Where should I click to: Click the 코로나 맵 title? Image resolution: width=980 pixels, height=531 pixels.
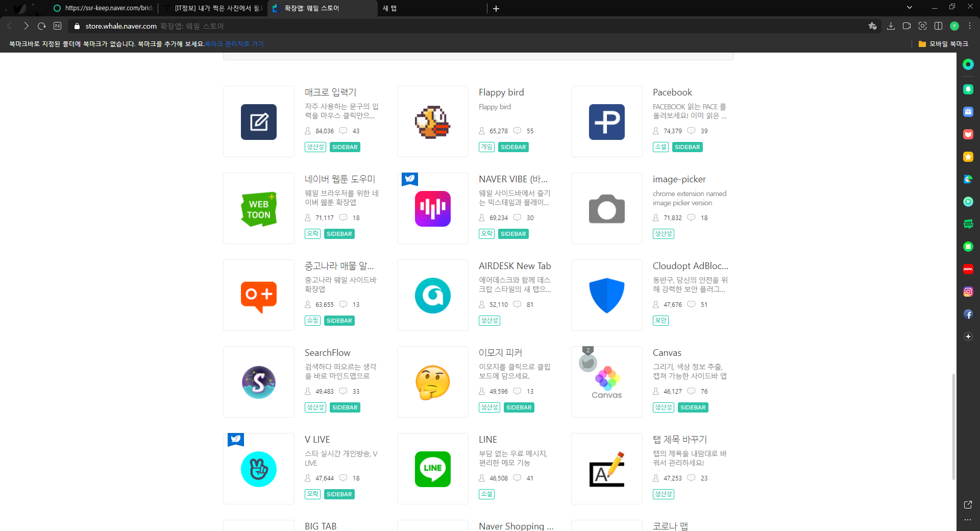(x=670, y=526)
